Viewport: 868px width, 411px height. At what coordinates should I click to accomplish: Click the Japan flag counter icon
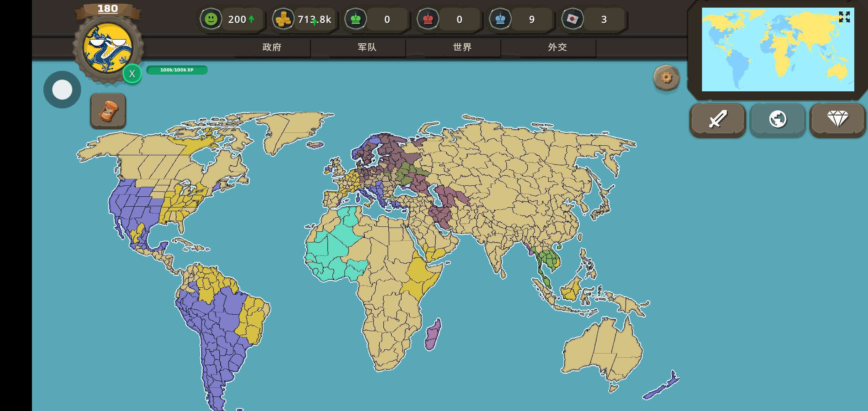(x=573, y=19)
